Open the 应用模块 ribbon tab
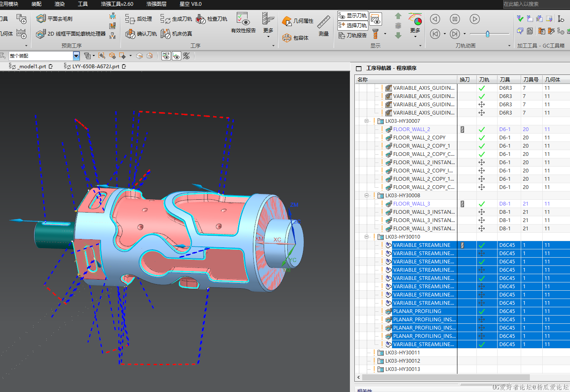 coord(9,4)
